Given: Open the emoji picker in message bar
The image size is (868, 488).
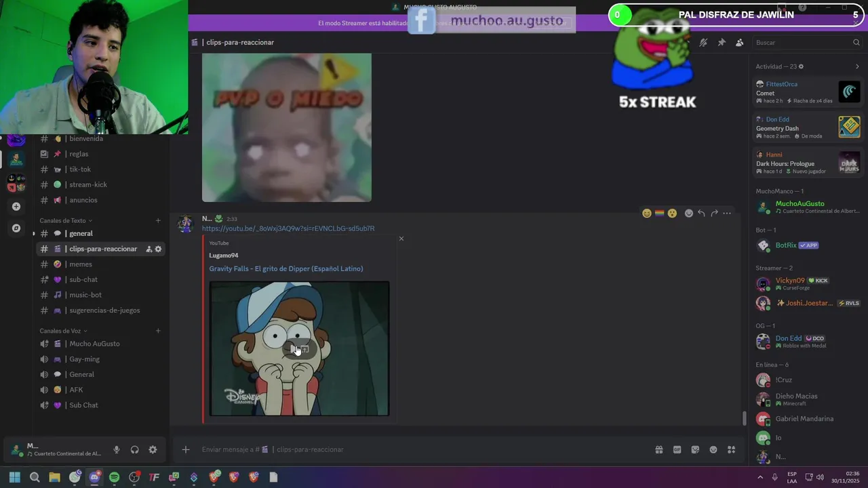Looking at the screenshot, I should (713, 449).
